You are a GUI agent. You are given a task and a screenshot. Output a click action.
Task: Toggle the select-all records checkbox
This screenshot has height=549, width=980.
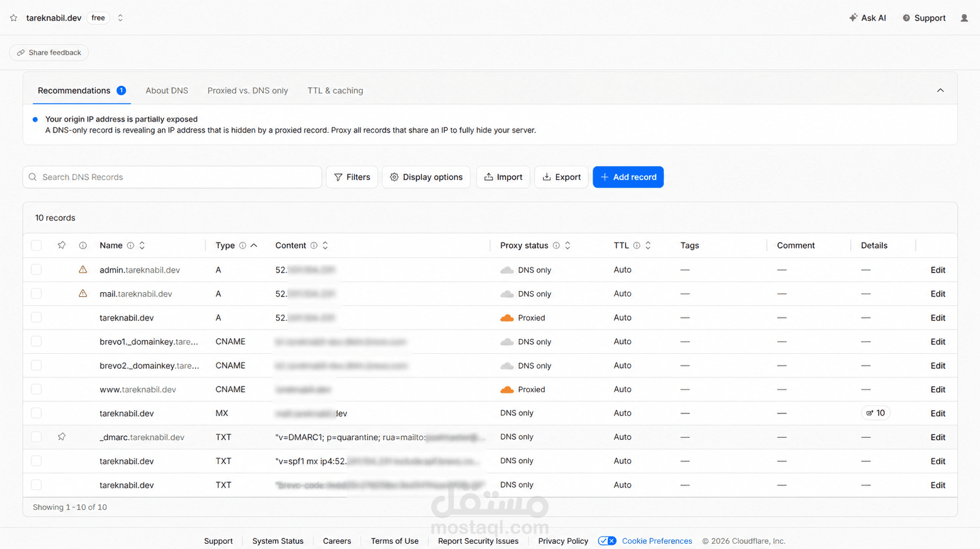36,246
